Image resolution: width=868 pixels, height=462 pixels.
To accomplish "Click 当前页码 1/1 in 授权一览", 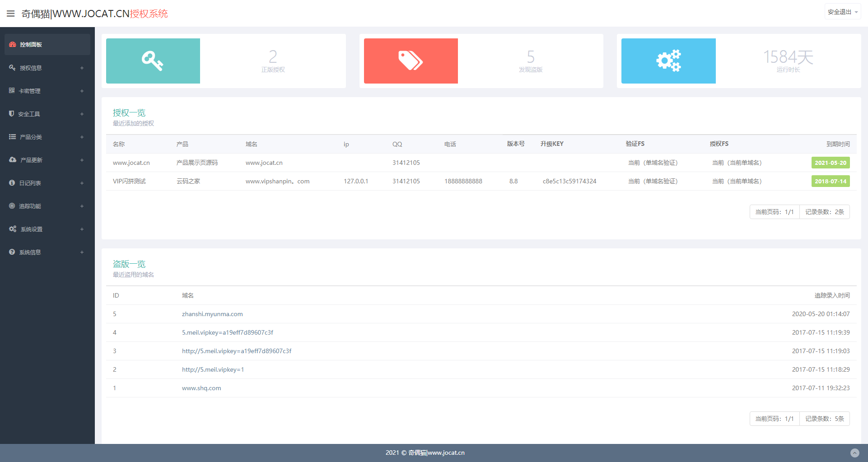I will [775, 212].
